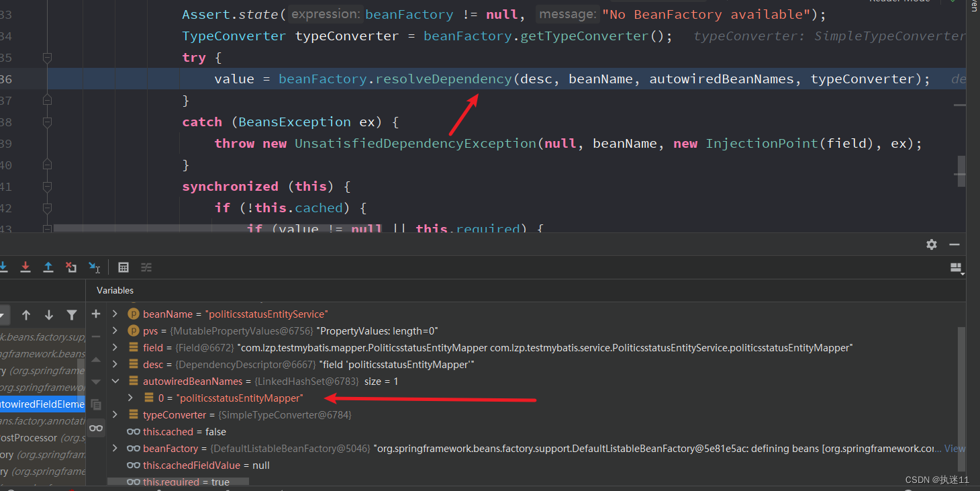Click the Run to Cursor icon
Image resolution: width=980 pixels, height=491 pixels.
[x=94, y=267]
